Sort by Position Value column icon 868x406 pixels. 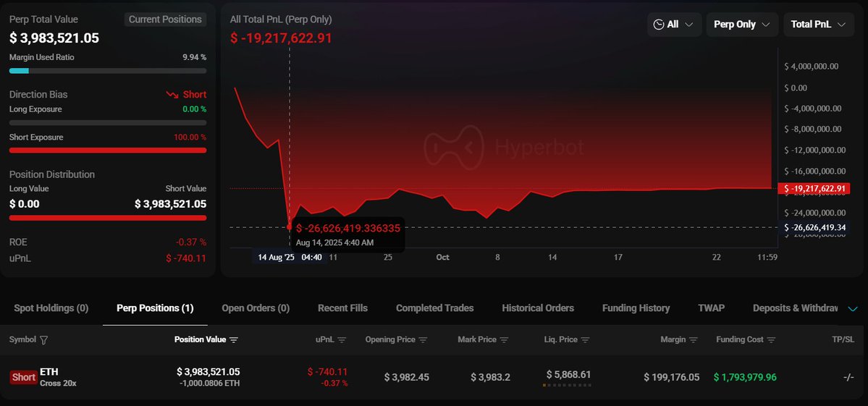pos(233,340)
